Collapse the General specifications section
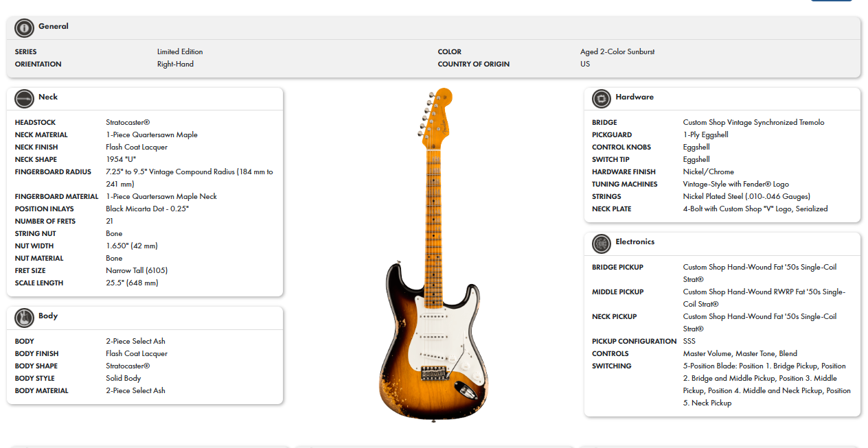 click(x=434, y=27)
